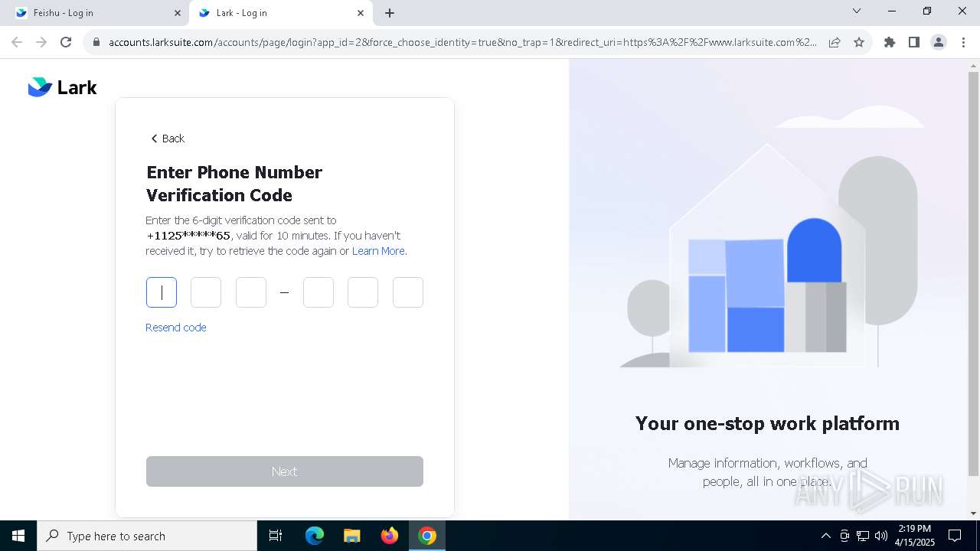Viewport: 980px width, 551px height.
Task: Open Task View on taskbar
Action: click(x=276, y=536)
